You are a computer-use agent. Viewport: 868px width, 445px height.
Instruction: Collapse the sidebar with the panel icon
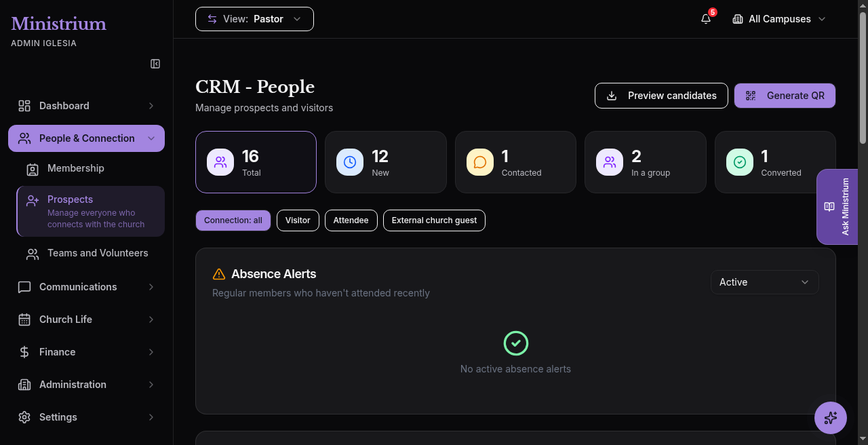tap(155, 64)
